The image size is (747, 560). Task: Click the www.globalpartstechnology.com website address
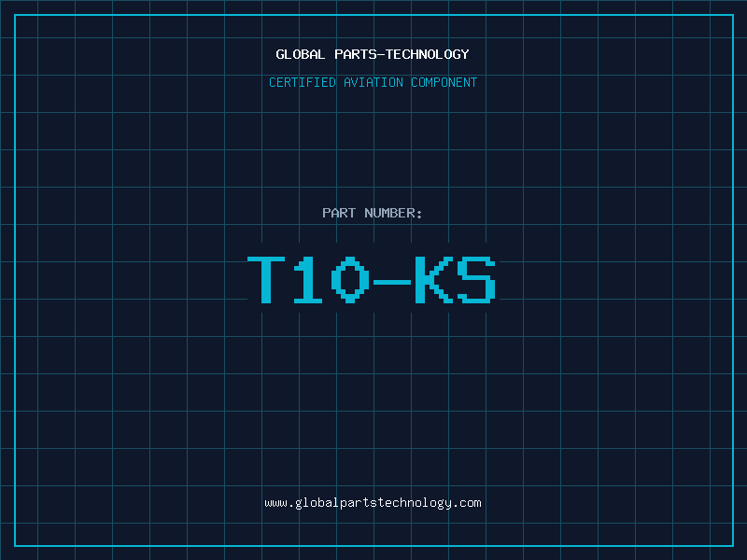pyautogui.click(x=373, y=503)
